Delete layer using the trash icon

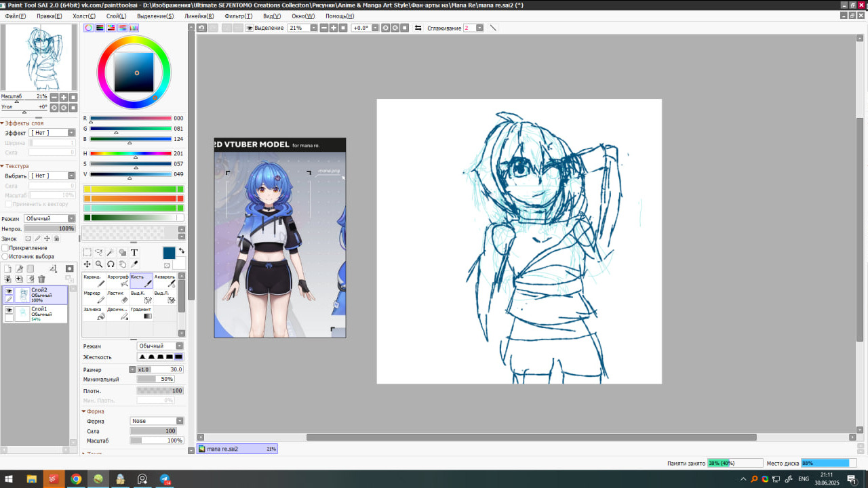[x=41, y=279]
